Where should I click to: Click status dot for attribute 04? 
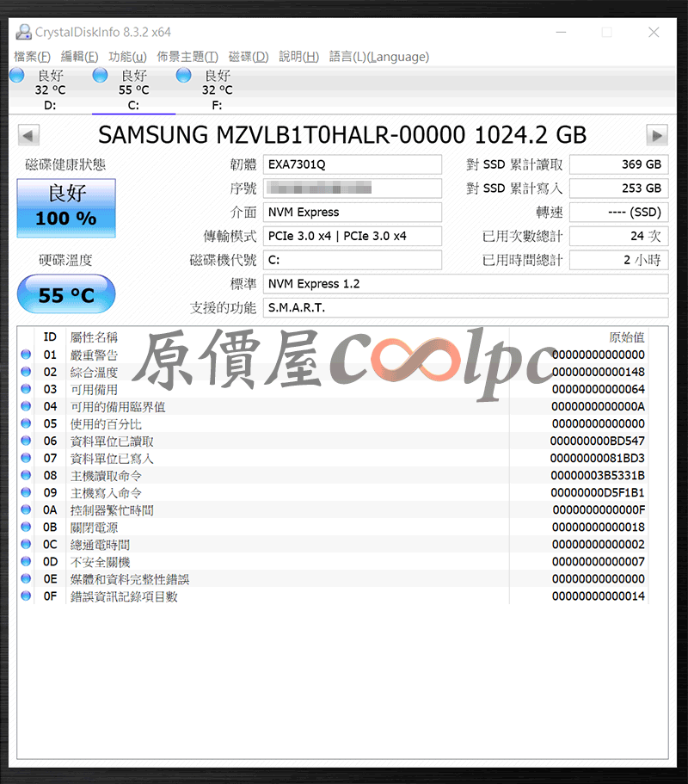(x=26, y=406)
